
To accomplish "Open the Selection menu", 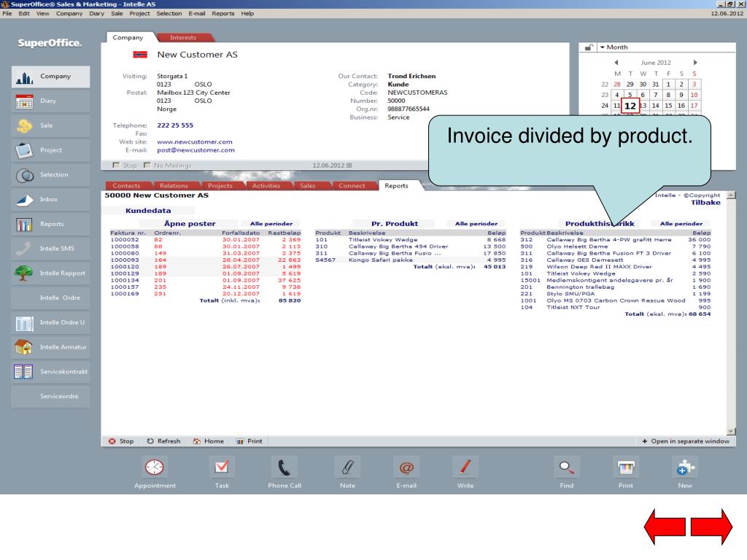I will click(x=169, y=13).
